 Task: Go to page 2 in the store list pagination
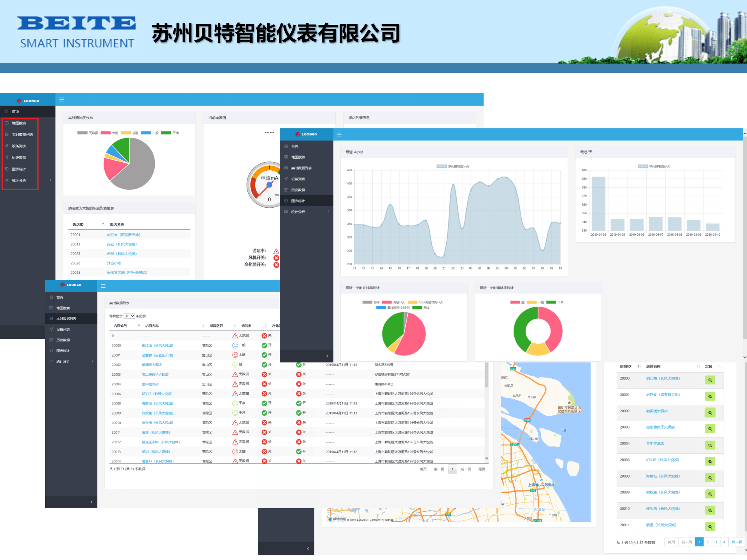(x=707, y=541)
